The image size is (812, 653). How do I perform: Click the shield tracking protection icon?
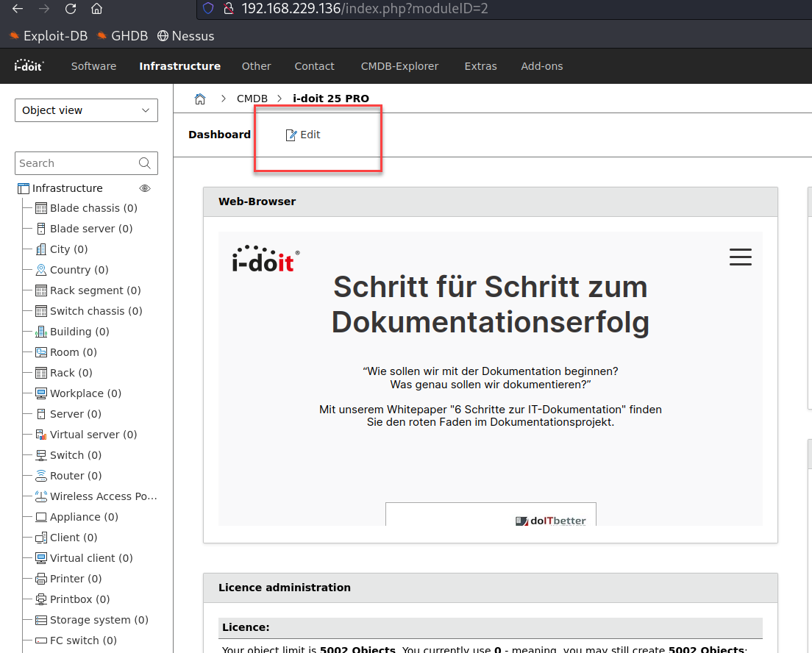pos(208,8)
